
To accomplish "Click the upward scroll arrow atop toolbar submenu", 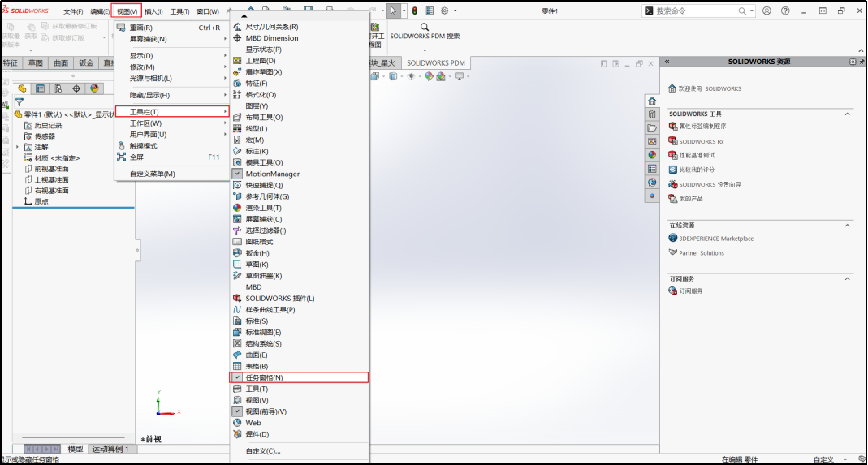I will [244, 16].
